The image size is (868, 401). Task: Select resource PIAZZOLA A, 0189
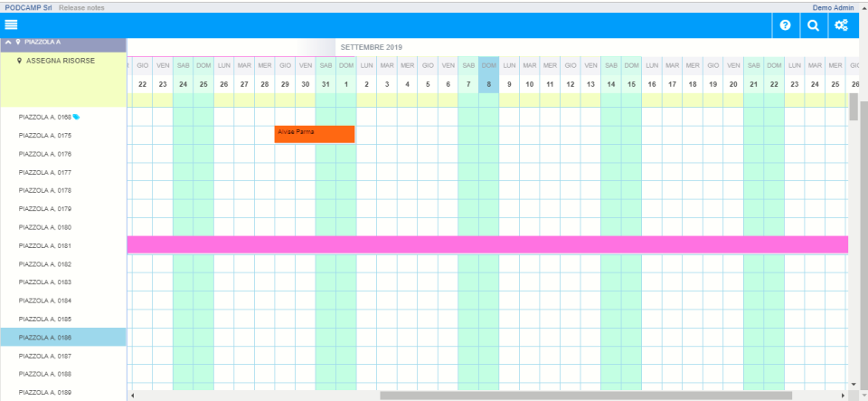tap(45, 392)
